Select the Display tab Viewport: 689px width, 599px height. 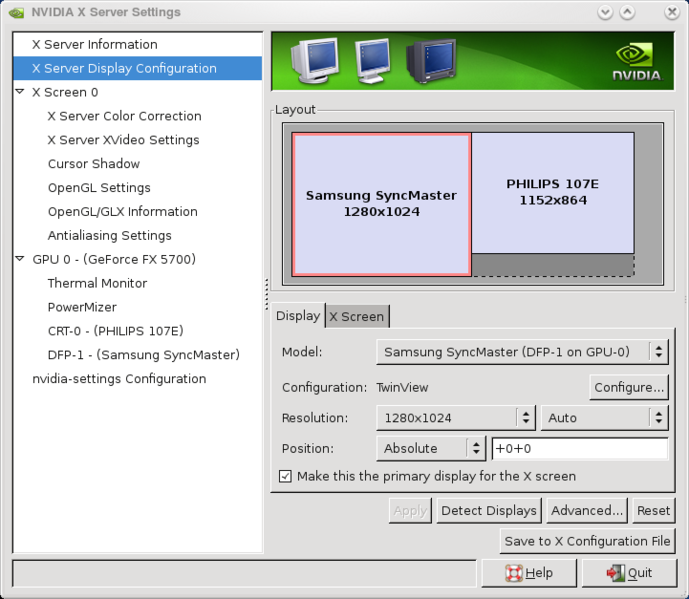click(297, 316)
